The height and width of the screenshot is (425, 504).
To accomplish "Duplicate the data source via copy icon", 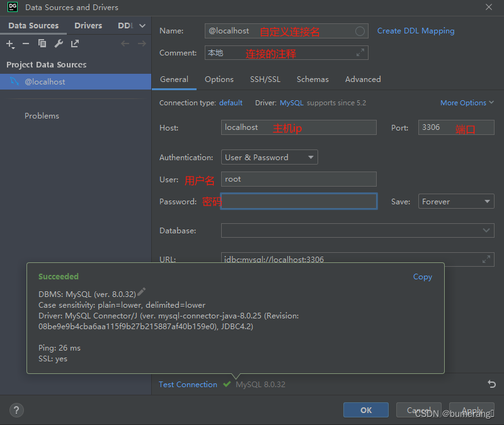I will point(41,44).
